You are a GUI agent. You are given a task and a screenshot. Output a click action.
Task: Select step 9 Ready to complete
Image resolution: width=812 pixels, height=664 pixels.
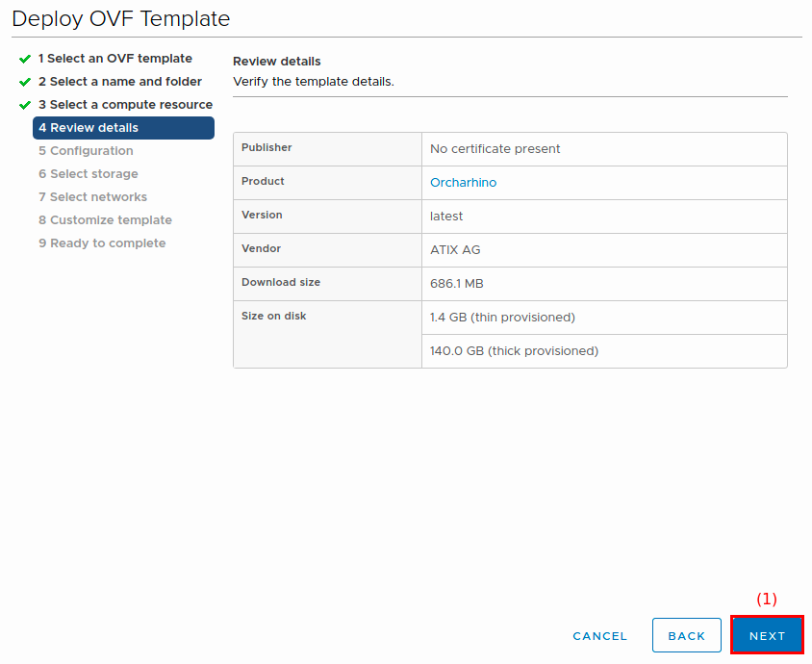click(x=102, y=243)
